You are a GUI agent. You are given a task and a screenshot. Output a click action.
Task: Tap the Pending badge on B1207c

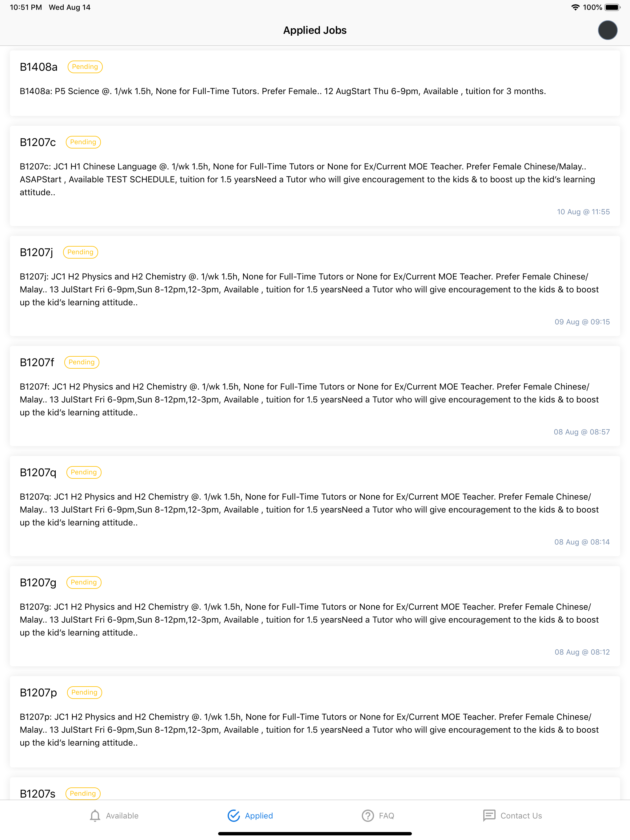[83, 142]
